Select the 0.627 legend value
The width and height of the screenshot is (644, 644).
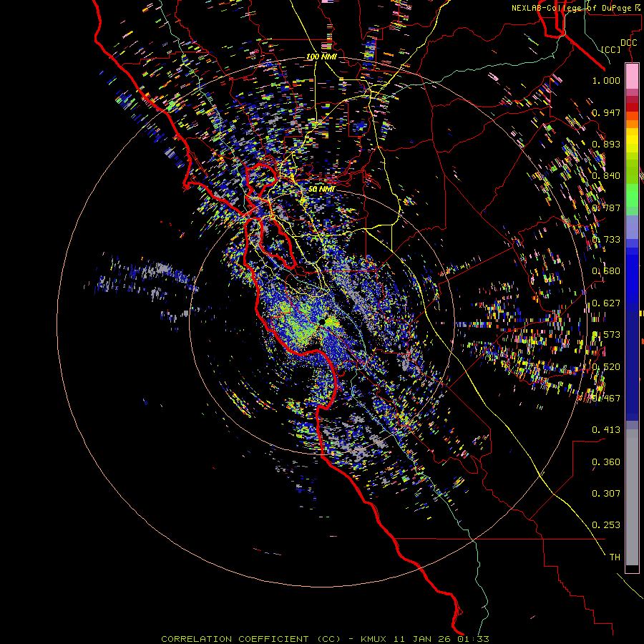coord(606,303)
